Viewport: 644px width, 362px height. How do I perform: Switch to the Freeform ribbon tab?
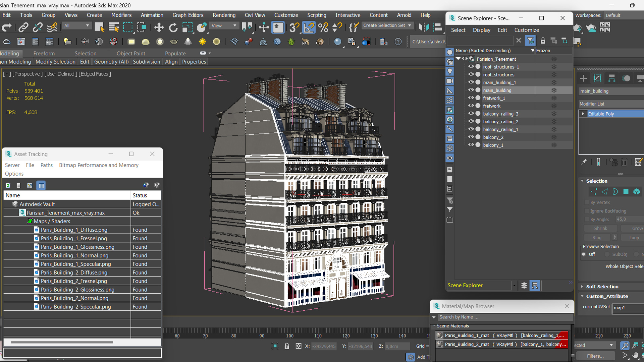pyautogui.click(x=44, y=53)
